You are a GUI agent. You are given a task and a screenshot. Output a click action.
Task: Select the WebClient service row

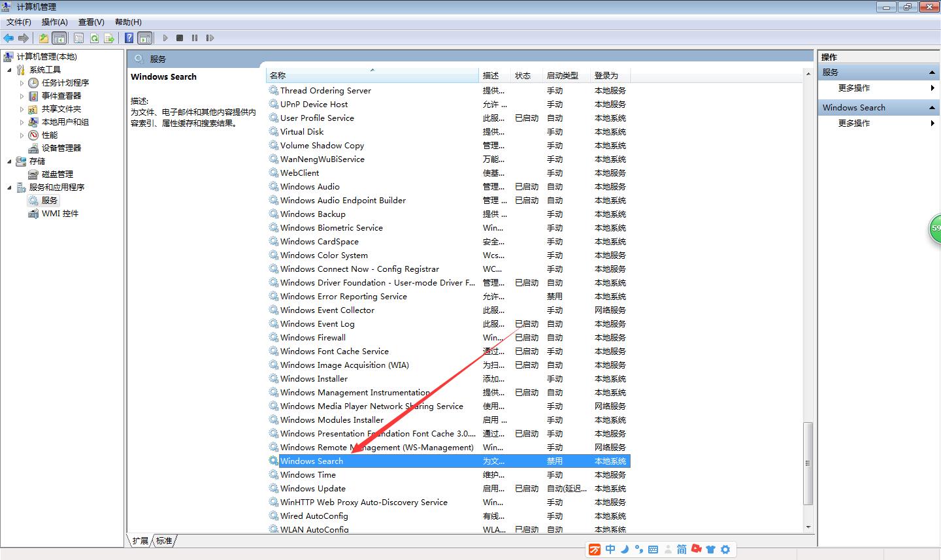tap(448, 173)
